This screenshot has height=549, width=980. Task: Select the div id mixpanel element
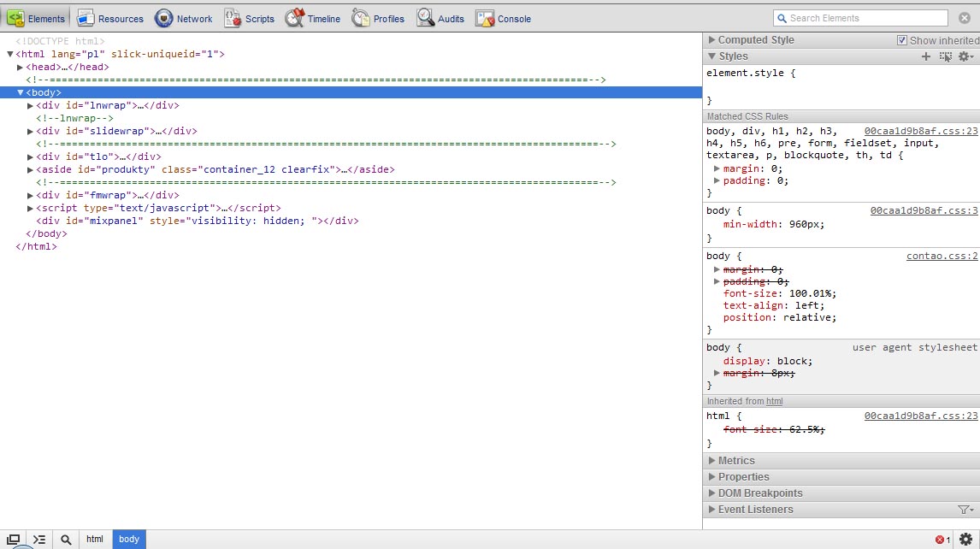[198, 221]
